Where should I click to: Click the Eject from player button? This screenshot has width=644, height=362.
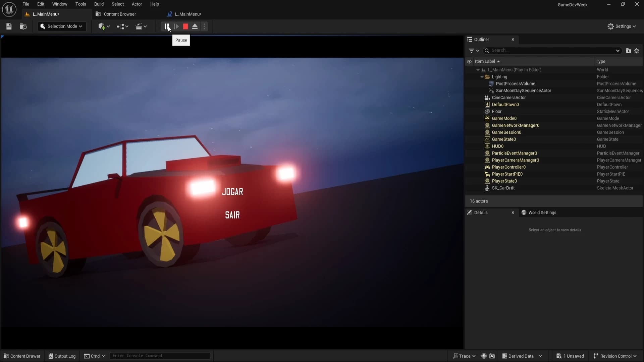tap(195, 26)
